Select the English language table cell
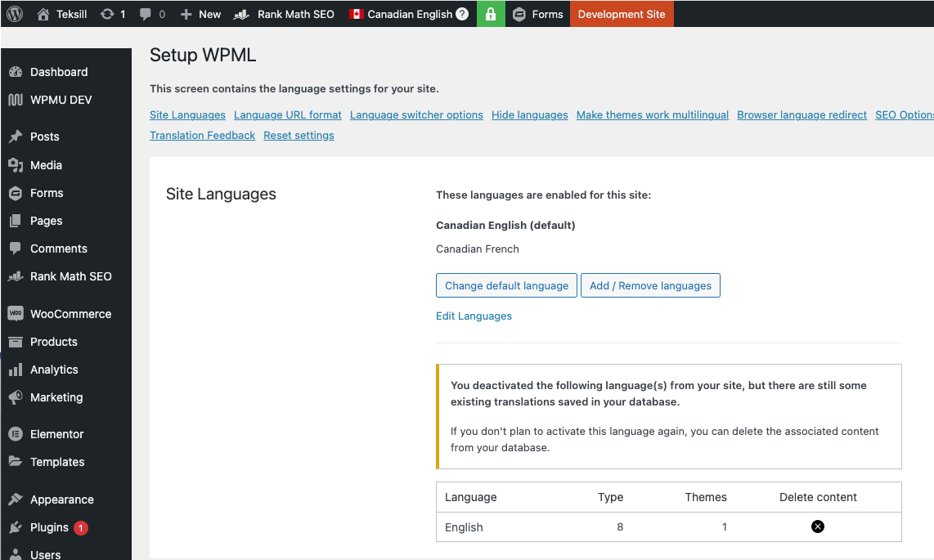 tap(464, 527)
